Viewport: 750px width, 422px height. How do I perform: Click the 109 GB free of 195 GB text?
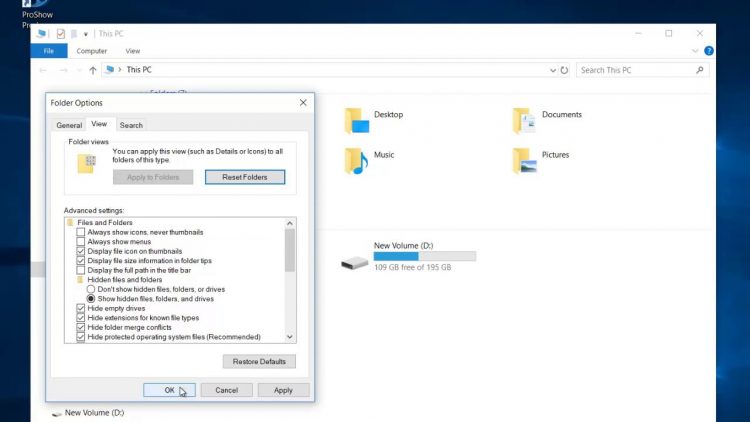click(x=412, y=267)
